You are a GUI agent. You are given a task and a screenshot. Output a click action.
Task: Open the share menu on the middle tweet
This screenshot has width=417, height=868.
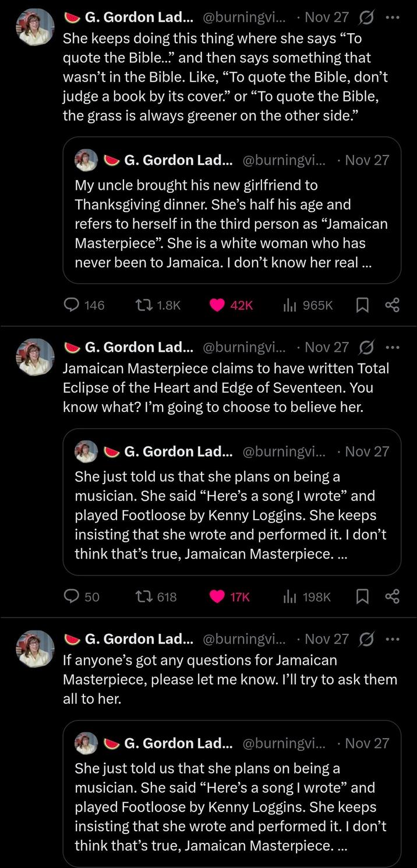pyautogui.click(x=393, y=597)
